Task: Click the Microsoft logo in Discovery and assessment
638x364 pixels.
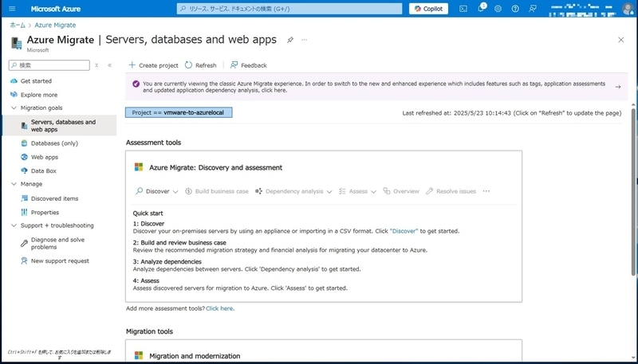Action: (x=139, y=167)
